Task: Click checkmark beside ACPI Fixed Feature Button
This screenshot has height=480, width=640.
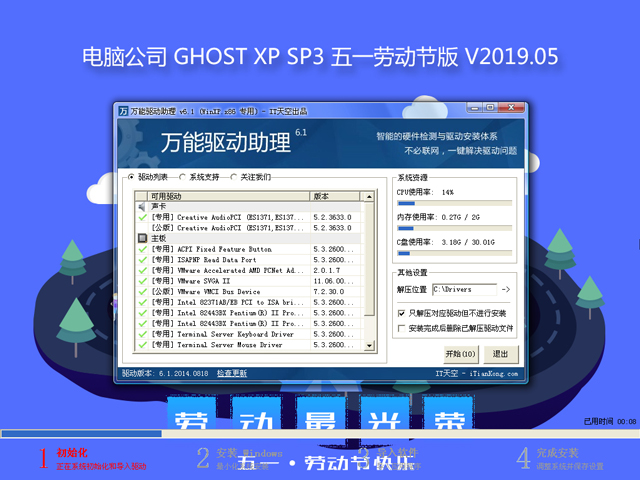Action: coord(142,249)
